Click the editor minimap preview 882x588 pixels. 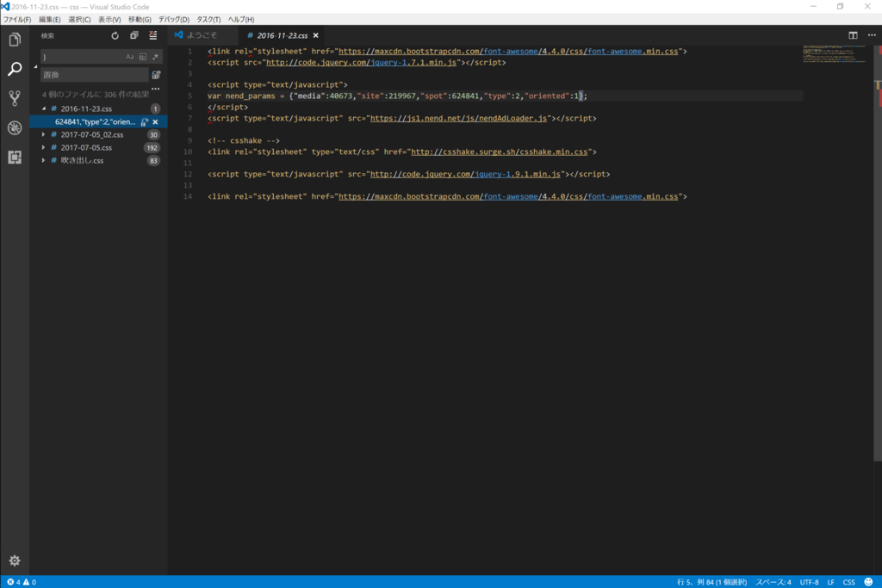click(x=835, y=53)
